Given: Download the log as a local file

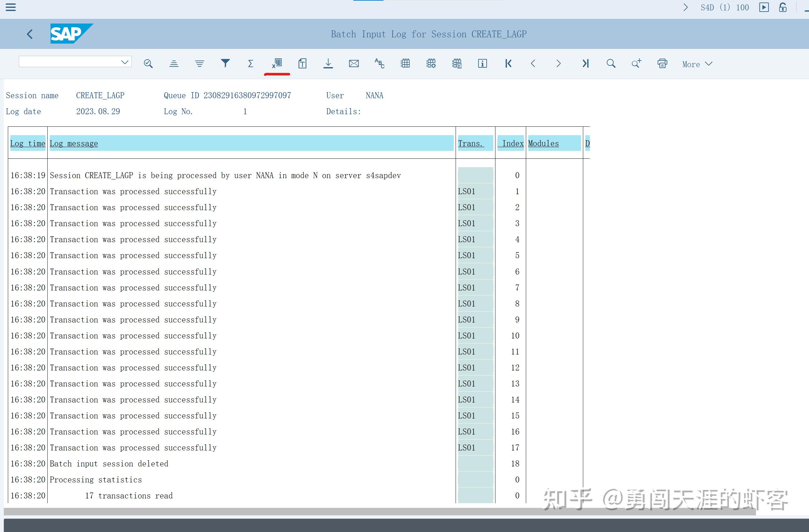Looking at the screenshot, I should click(x=328, y=63).
